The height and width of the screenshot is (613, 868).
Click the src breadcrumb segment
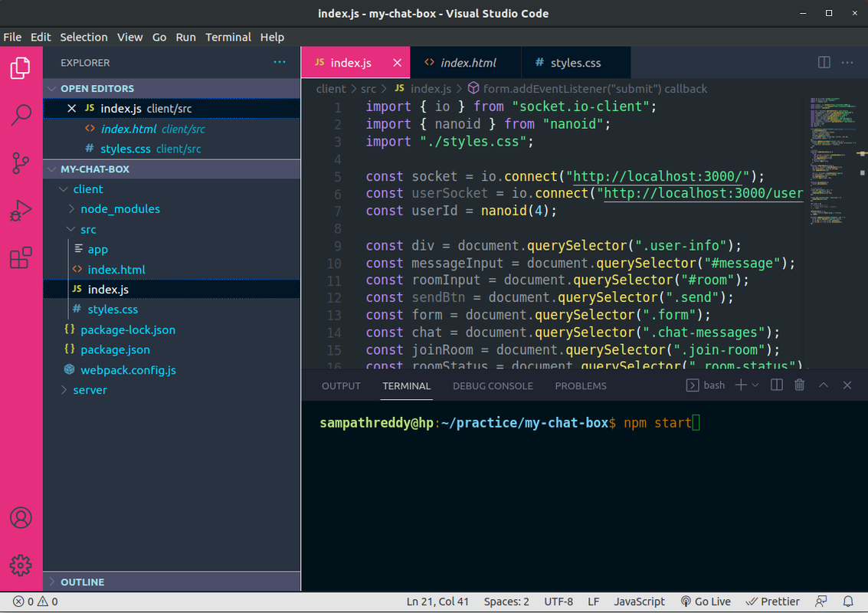368,89
